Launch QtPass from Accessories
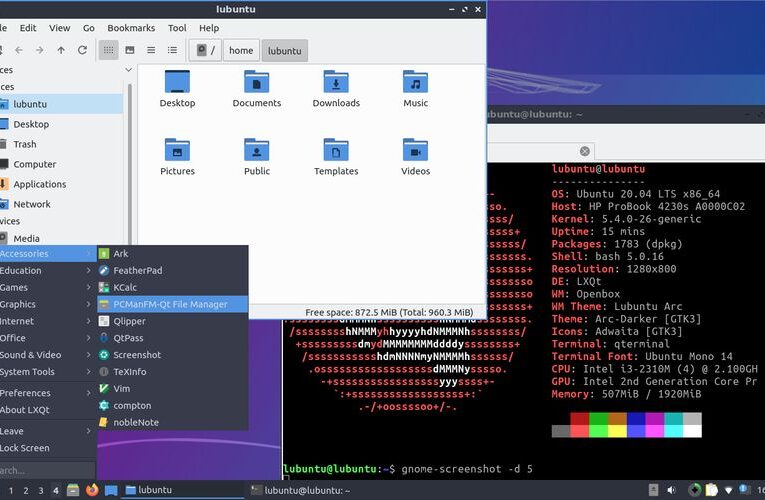The image size is (765, 500). tap(172, 338)
